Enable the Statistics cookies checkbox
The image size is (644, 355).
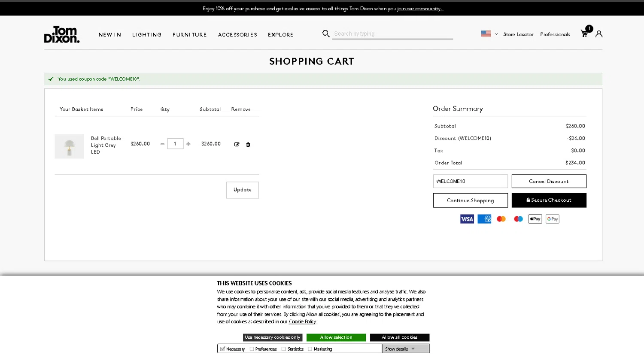coord(284,349)
